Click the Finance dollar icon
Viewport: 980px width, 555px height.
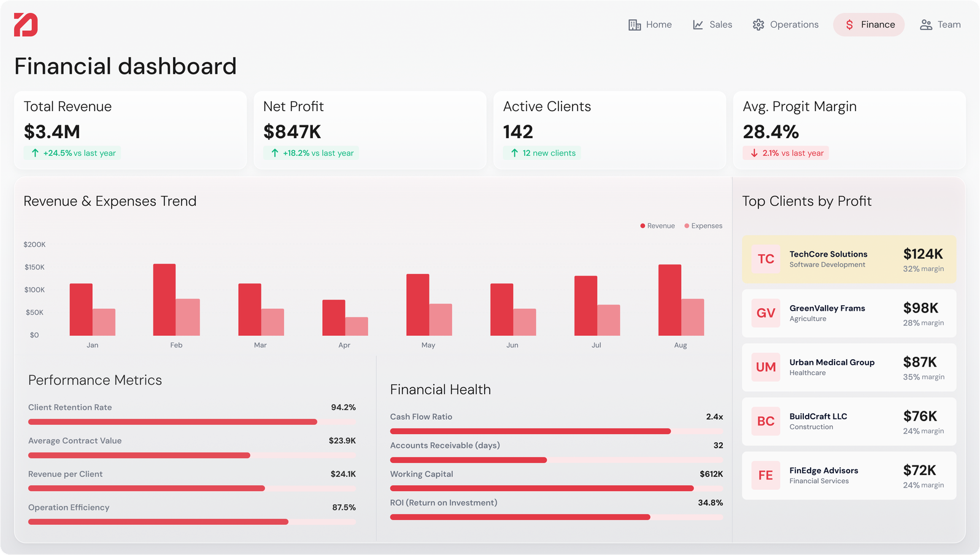pyautogui.click(x=849, y=25)
